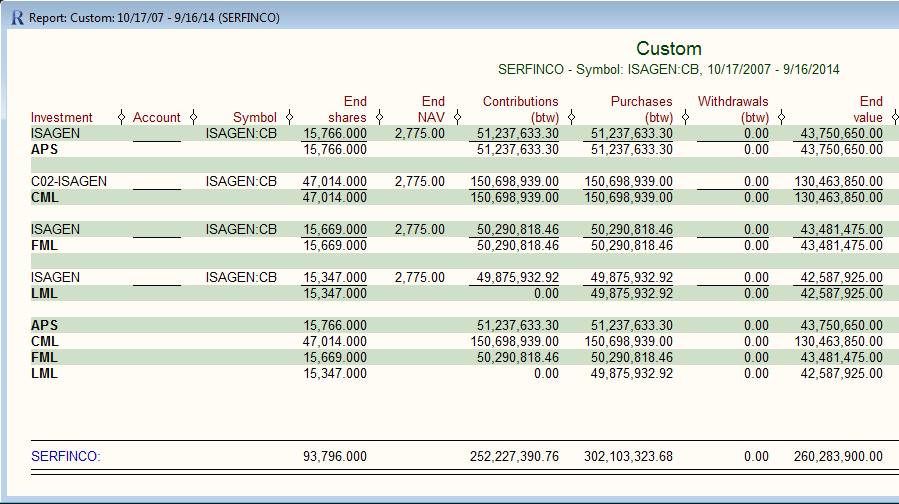The height and width of the screenshot is (504, 899).
Task: Click total end shares 93,796.000
Action: [335, 456]
